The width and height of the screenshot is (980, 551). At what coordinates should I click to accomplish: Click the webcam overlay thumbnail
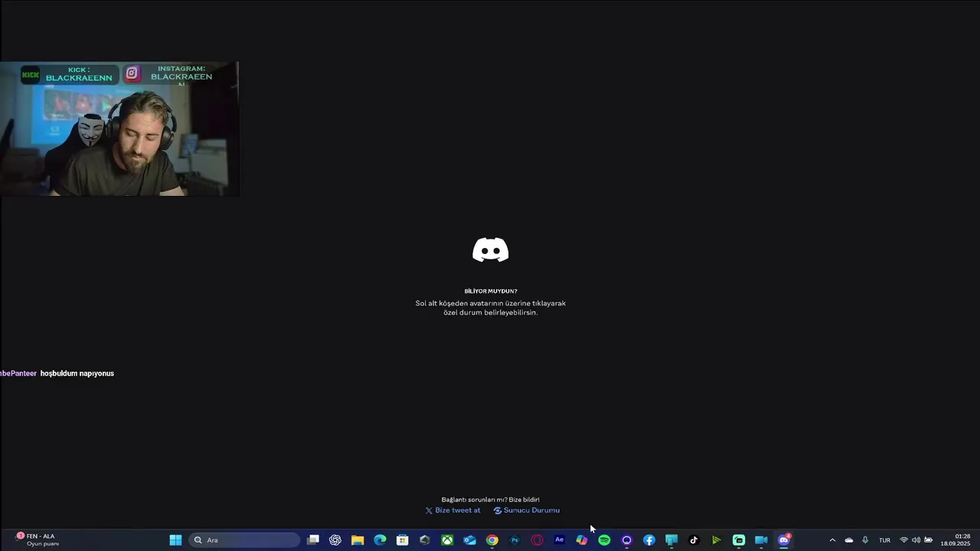click(119, 129)
